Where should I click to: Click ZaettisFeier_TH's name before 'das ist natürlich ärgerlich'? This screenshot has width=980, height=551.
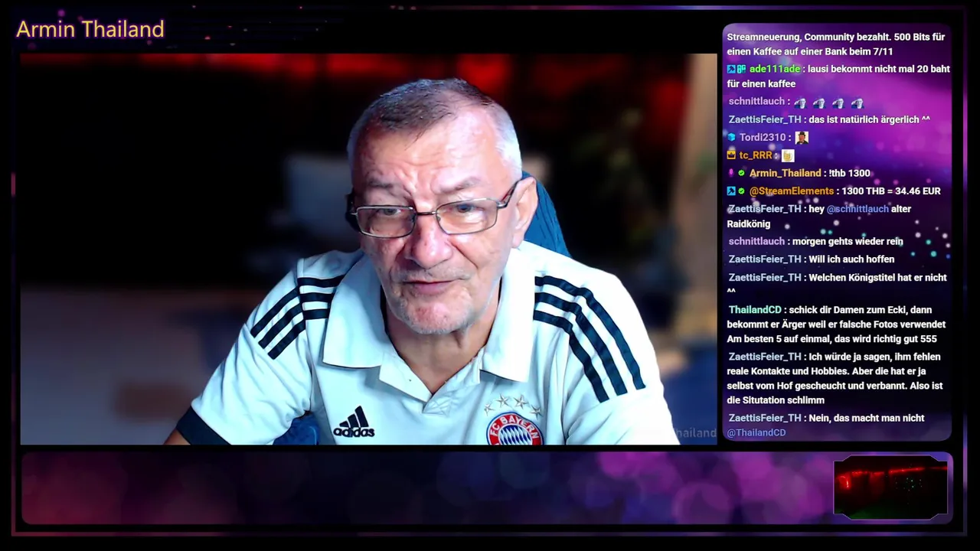(x=765, y=120)
